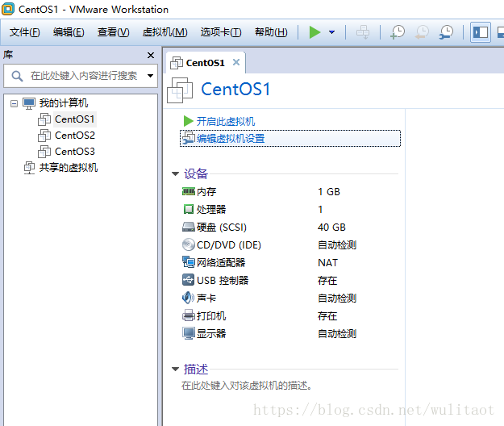Toggle the library sidebar view icon
This screenshot has width=504, height=426.
[x=481, y=32]
